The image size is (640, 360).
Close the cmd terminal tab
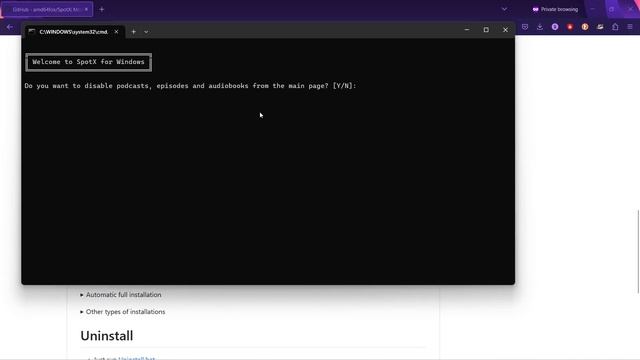tap(116, 32)
